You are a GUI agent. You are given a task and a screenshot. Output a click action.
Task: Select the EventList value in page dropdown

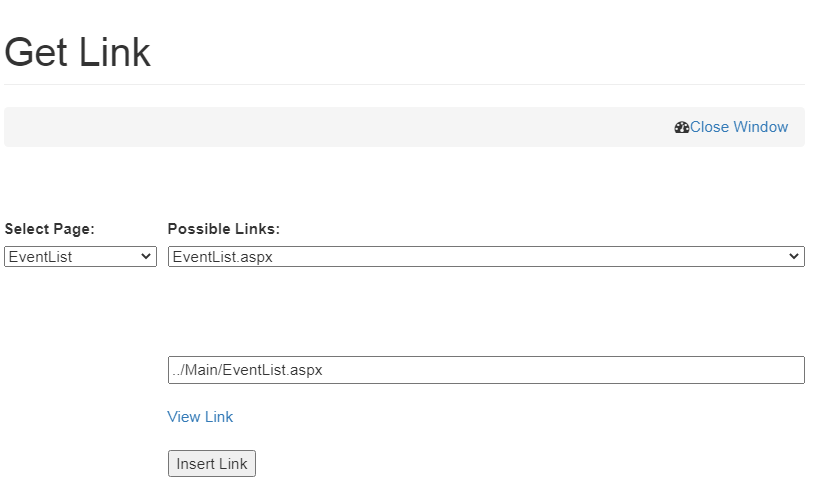pos(40,257)
